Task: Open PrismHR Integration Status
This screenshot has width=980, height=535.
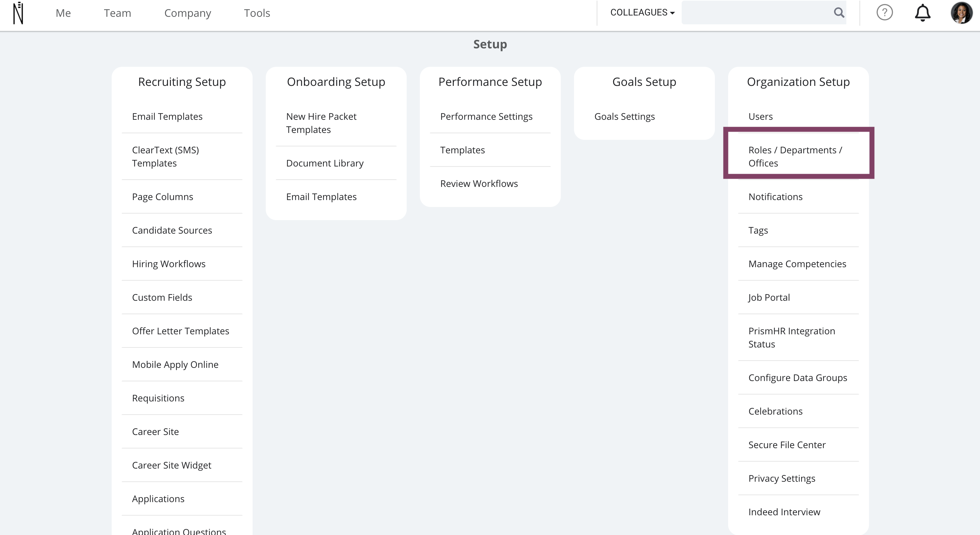Action: pyautogui.click(x=792, y=338)
